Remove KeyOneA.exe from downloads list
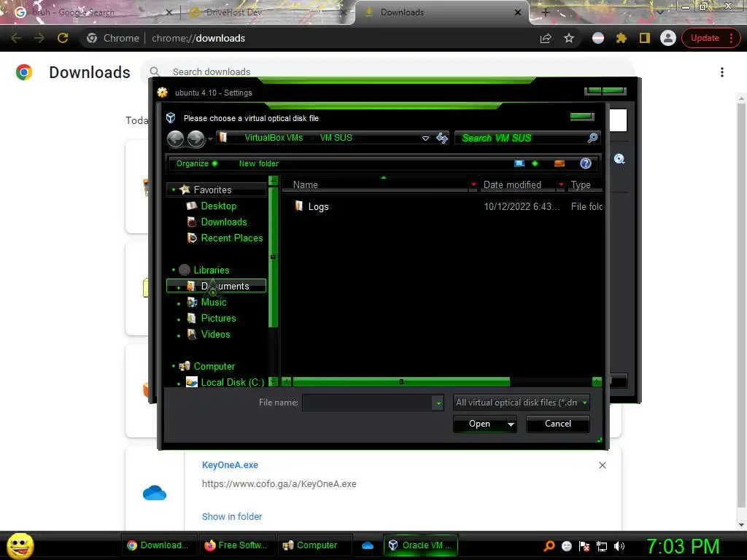This screenshot has width=747, height=560. [602, 465]
